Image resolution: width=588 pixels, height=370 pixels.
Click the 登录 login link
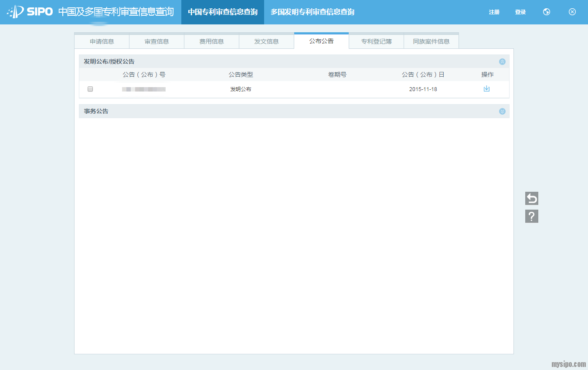tap(520, 12)
